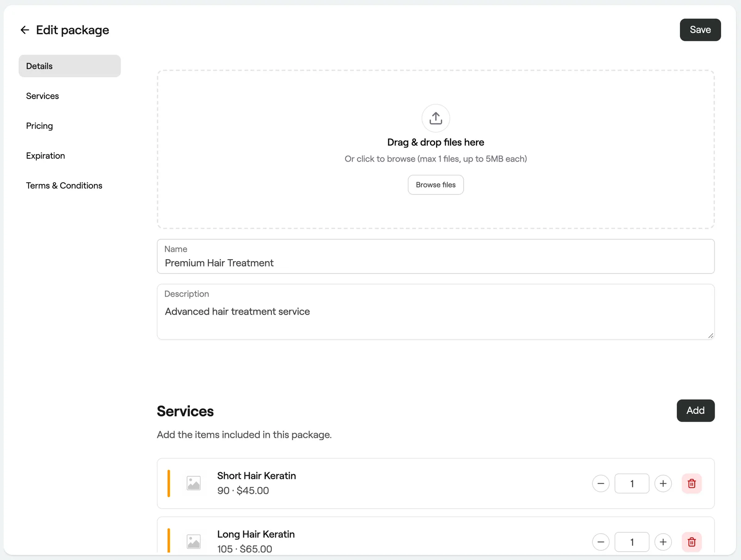Viewport: 741px width, 560px height.
Task: Decrease quantity of Long Hair Keratin
Action: tap(601, 542)
